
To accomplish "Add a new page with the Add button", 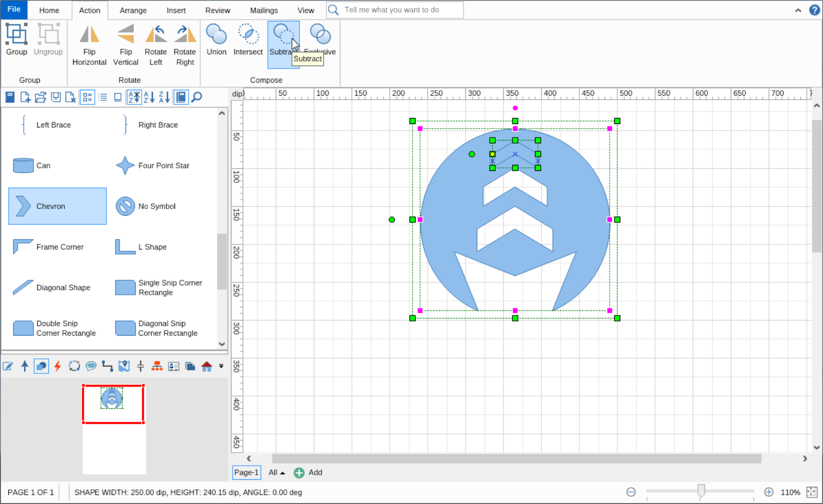I will [308, 473].
